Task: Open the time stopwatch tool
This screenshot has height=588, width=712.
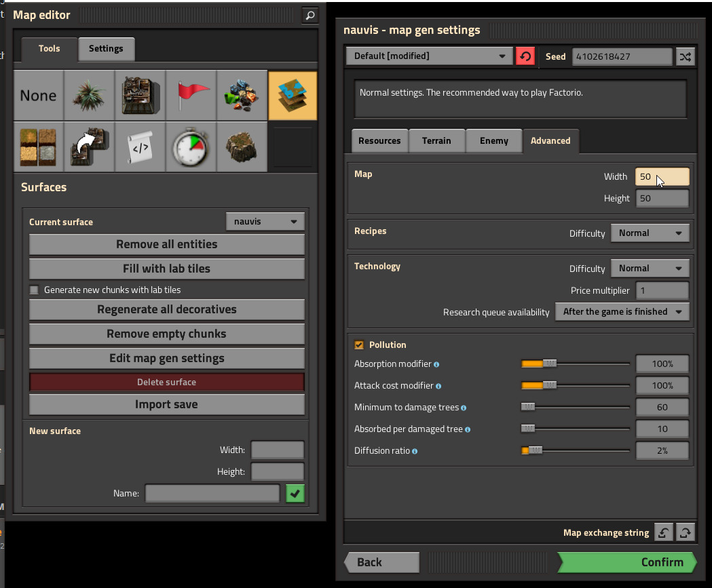Action: tap(191, 147)
